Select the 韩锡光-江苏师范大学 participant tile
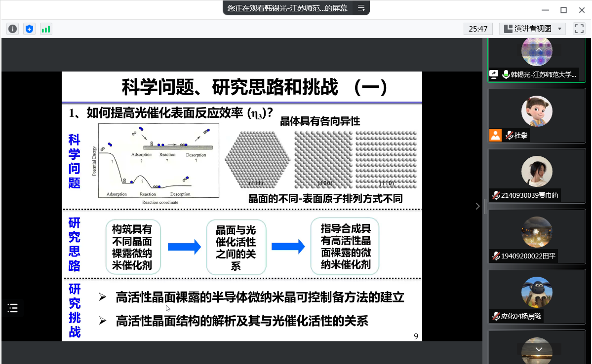This screenshot has width=592, height=364. [537, 60]
